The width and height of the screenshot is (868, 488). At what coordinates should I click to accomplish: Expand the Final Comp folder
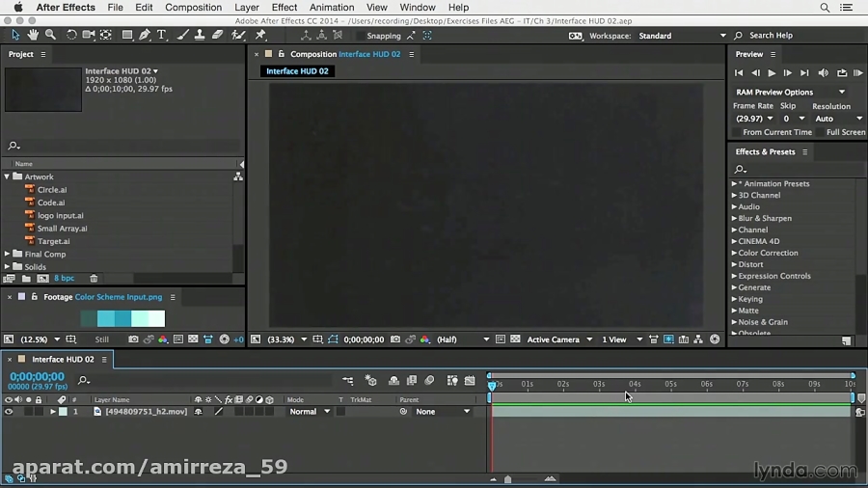tap(7, 254)
